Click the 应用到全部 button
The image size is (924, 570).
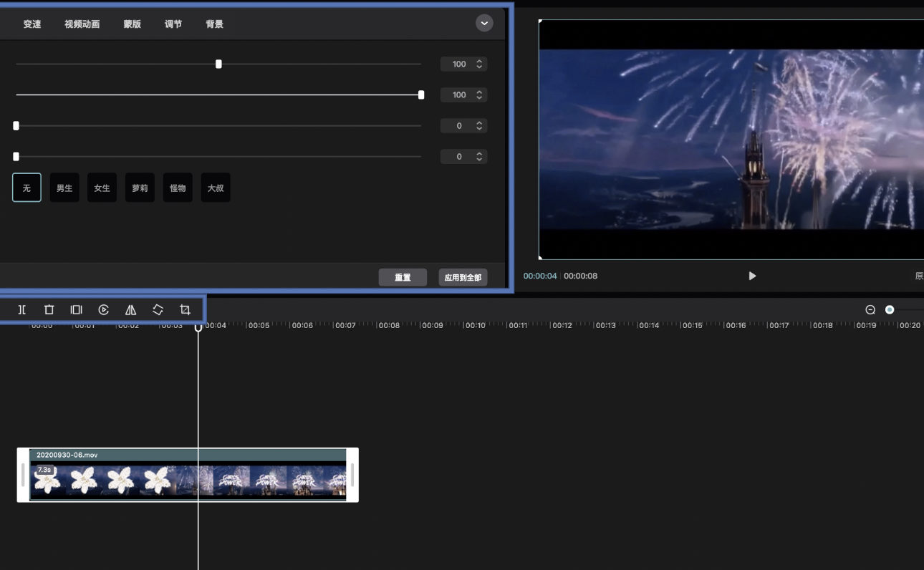click(463, 277)
